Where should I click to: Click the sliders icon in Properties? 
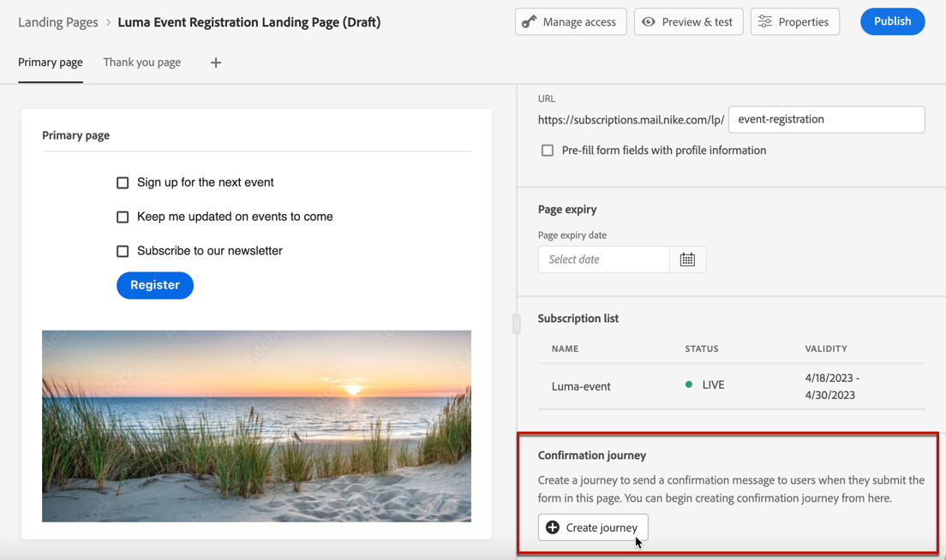765,22
